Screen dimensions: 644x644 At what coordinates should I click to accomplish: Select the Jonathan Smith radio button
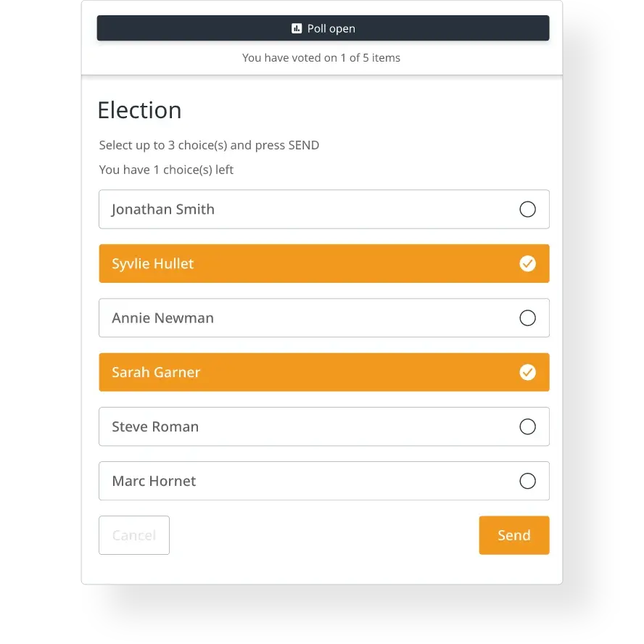[527, 209]
